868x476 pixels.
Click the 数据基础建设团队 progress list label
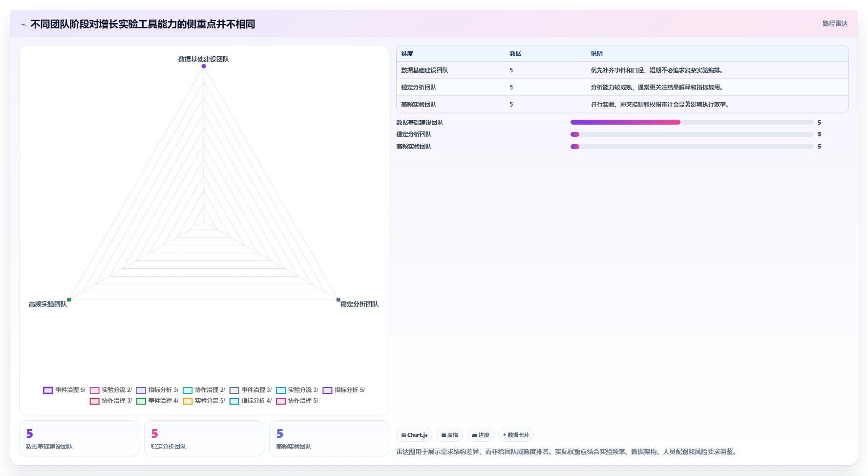pos(420,123)
